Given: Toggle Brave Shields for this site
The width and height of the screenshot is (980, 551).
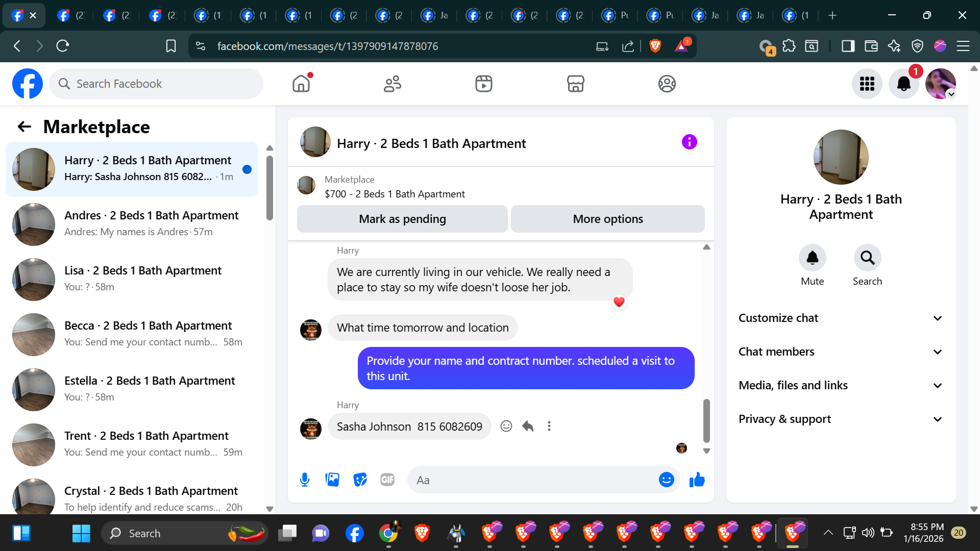Looking at the screenshot, I should pyautogui.click(x=655, y=46).
